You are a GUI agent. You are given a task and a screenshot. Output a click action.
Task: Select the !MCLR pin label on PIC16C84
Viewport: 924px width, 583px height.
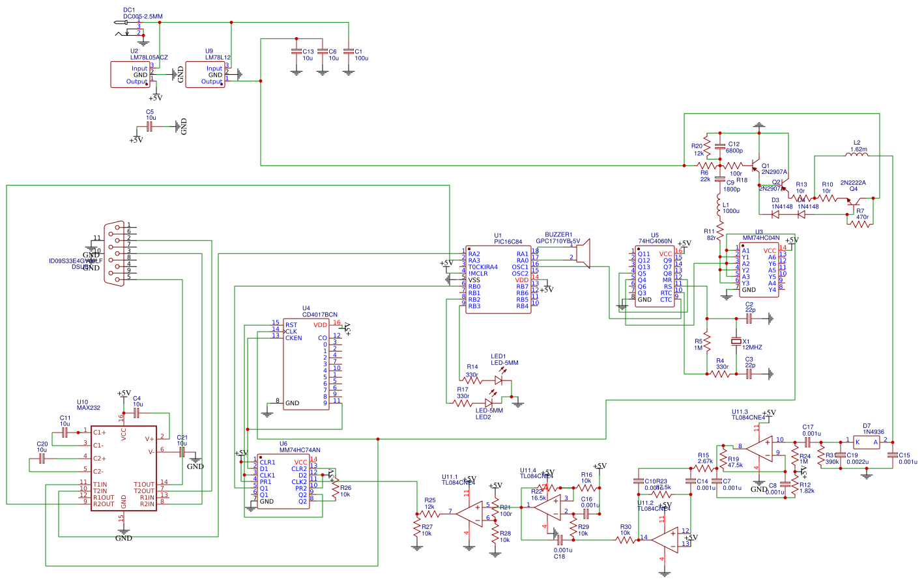478,274
